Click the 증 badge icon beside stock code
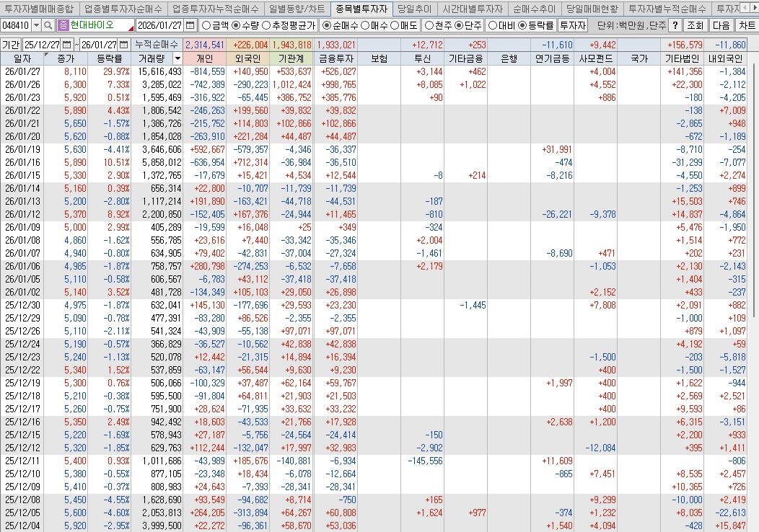This screenshot has width=759, height=532. pyautogui.click(x=63, y=26)
